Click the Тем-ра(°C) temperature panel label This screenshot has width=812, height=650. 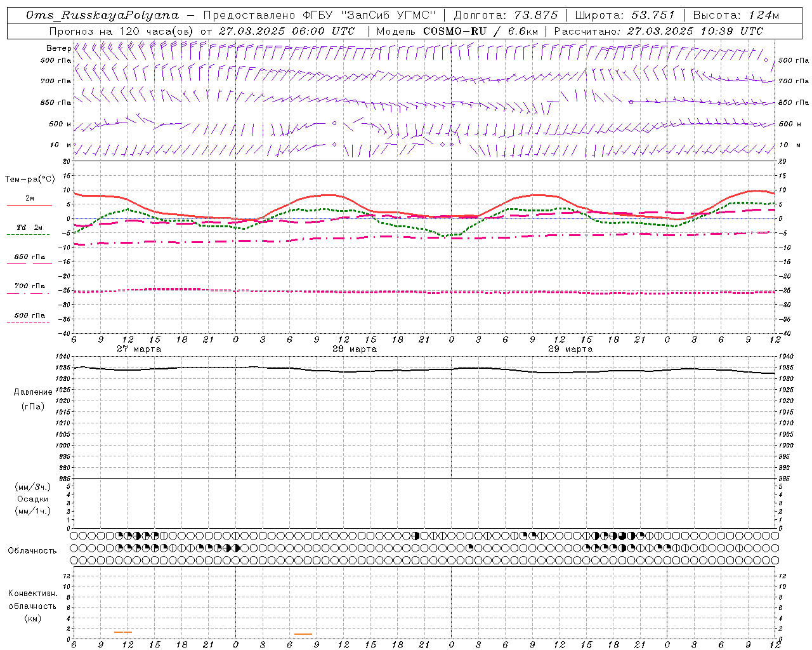click(30, 180)
